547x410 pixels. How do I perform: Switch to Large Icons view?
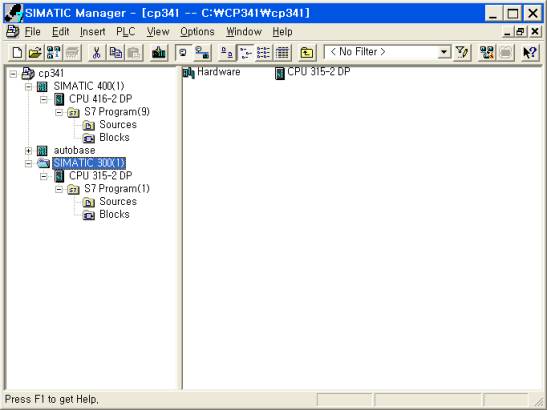click(x=226, y=53)
